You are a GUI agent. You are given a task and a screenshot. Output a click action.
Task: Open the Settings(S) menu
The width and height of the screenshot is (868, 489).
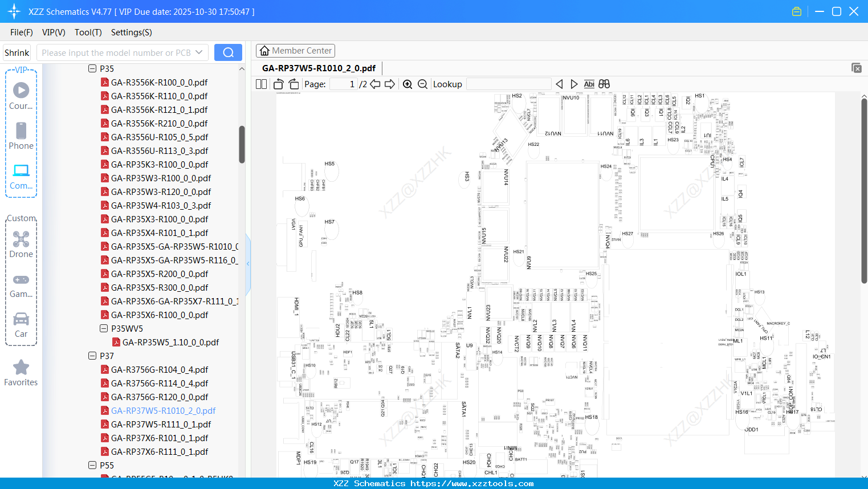(x=132, y=32)
